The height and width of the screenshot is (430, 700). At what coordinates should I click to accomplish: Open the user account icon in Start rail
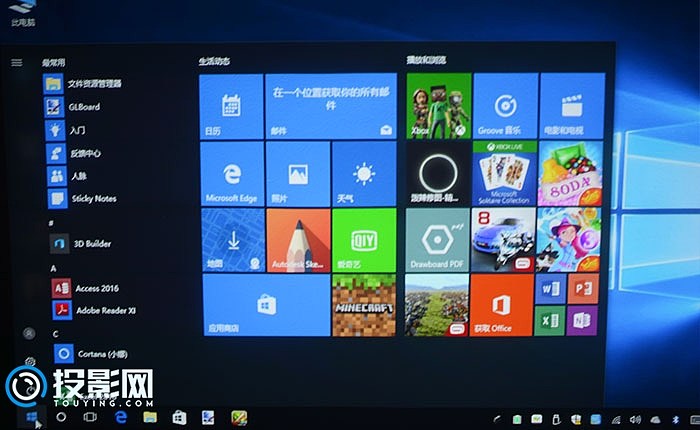tap(29, 333)
